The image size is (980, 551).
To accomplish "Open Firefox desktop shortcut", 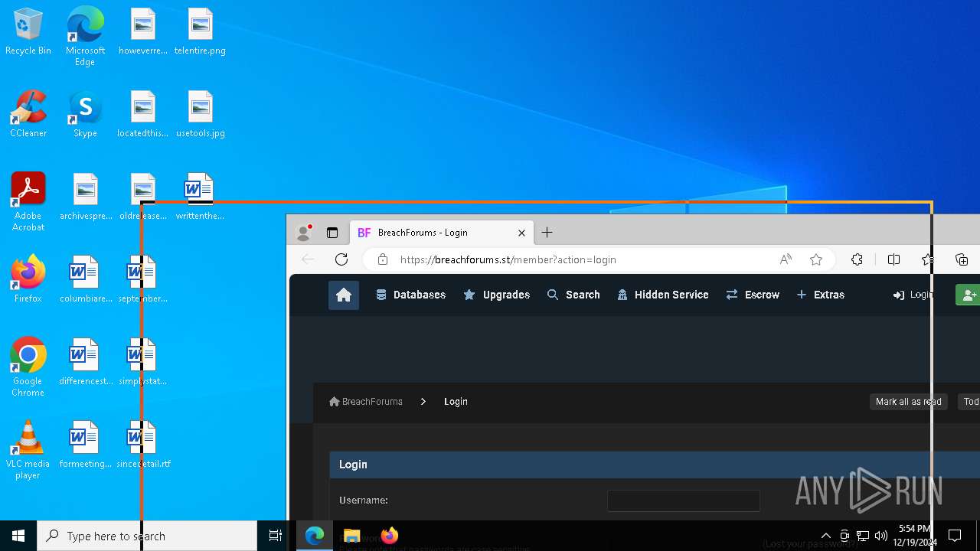I will (x=28, y=279).
